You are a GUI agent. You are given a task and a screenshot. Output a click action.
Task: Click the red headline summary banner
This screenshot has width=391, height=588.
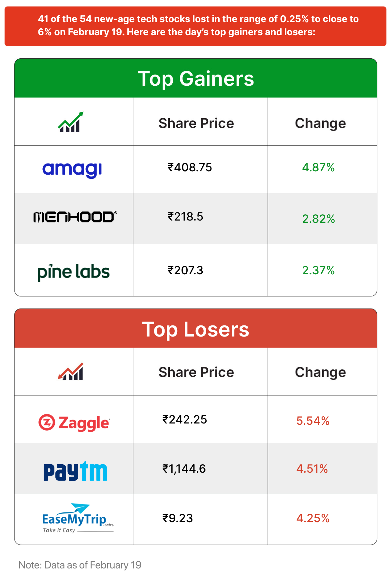point(195,26)
